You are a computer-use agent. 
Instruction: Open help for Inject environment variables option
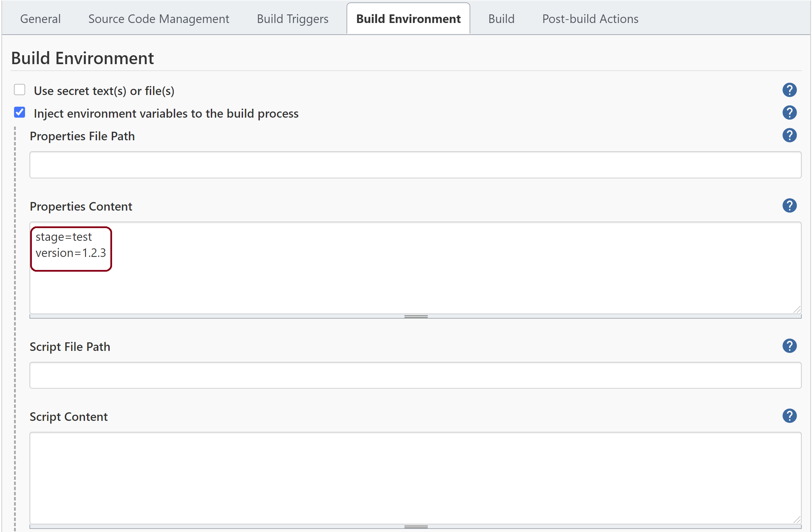click(x=789, y=113)
